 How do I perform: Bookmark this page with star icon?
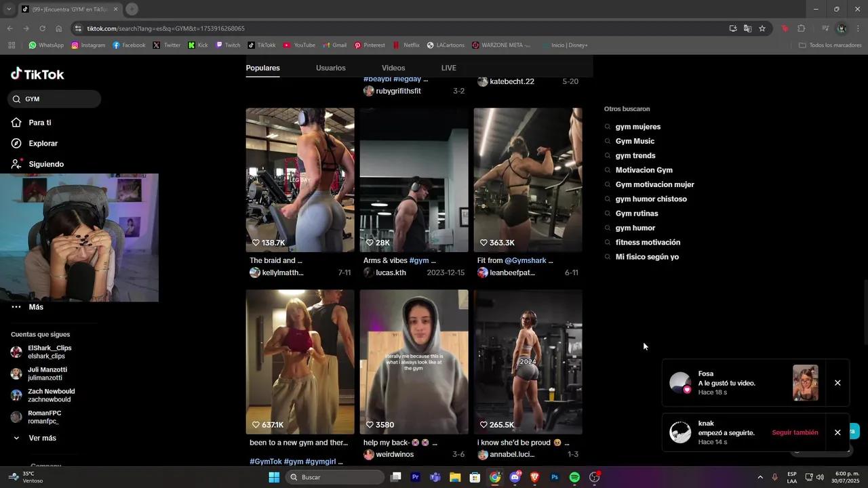point(762,28)
